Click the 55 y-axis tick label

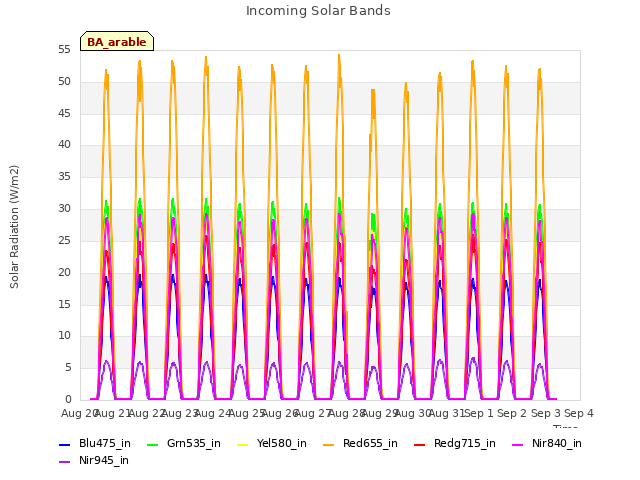(64, 50)
